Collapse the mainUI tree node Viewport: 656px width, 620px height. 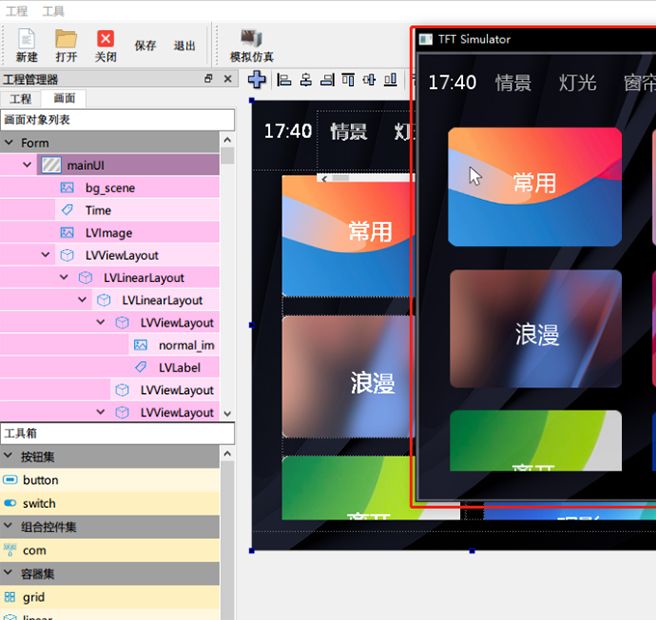[27, 165]
